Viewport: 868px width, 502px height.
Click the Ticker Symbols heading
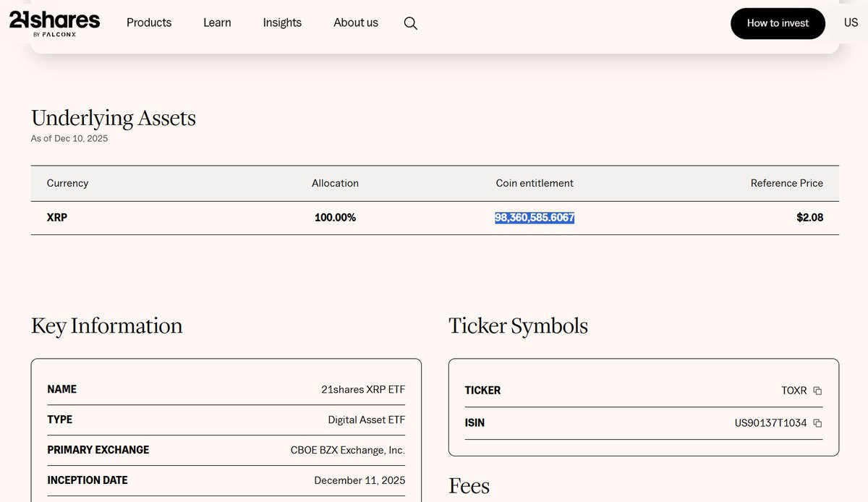point(518,326)
